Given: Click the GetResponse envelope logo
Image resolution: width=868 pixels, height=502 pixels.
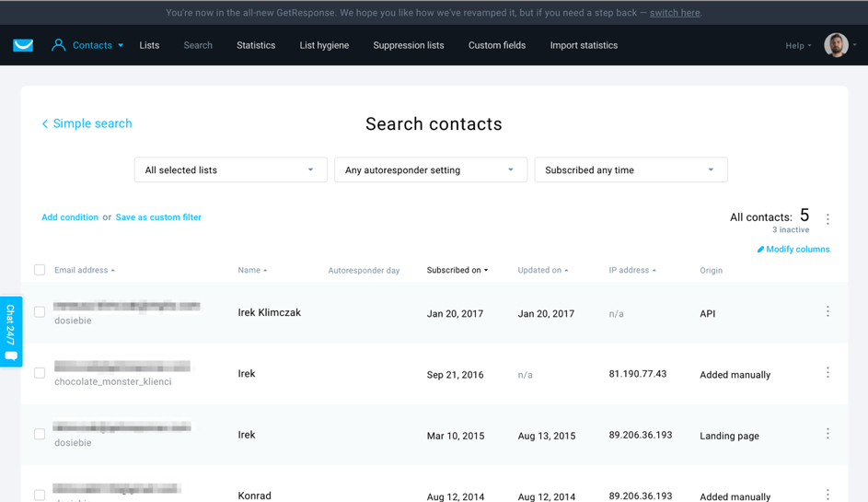Looking at the screenshot, I should [23, 45].
